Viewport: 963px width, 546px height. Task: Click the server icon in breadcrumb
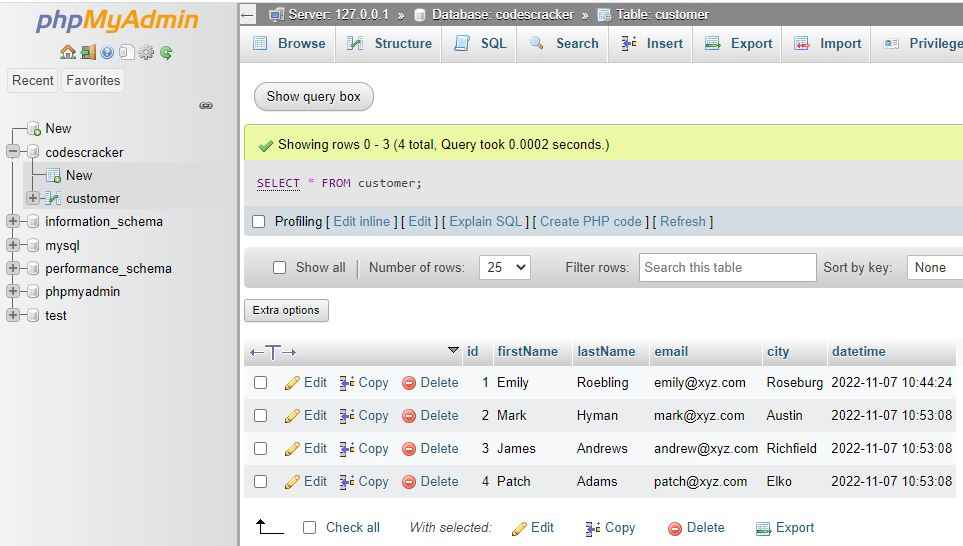click(276, 14)
